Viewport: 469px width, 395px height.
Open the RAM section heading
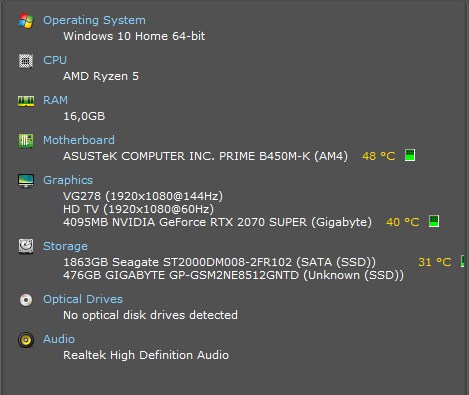click(55, 100)
